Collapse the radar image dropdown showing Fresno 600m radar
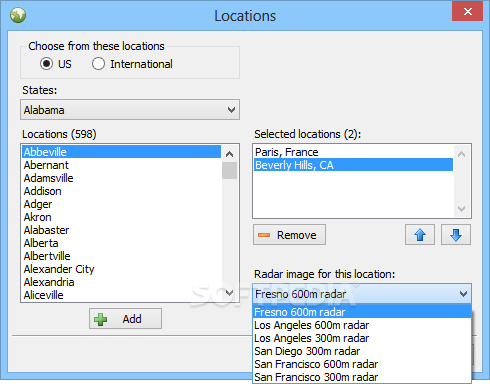Image resolution: width=490 pixels, height=384 pixels. 362,294
